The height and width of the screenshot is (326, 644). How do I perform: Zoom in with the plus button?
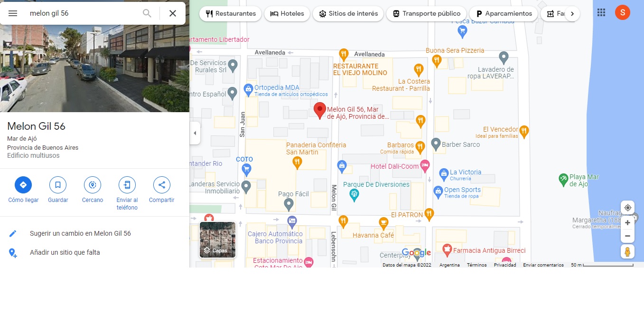pyautogui.click(x=627, y=223)
